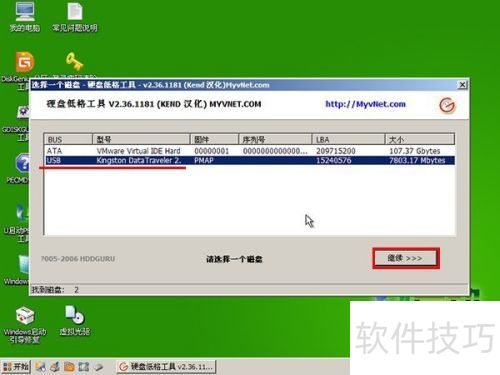The image size is (500, 375).
Task: Select the ATA VMware Virtual IDE row
Action: (250, 151)
